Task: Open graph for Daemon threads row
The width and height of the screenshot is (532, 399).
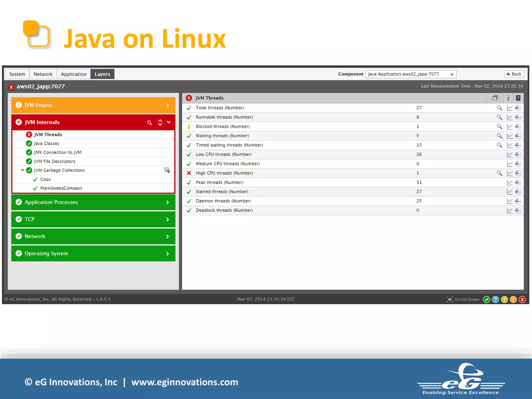Action: 510,201
